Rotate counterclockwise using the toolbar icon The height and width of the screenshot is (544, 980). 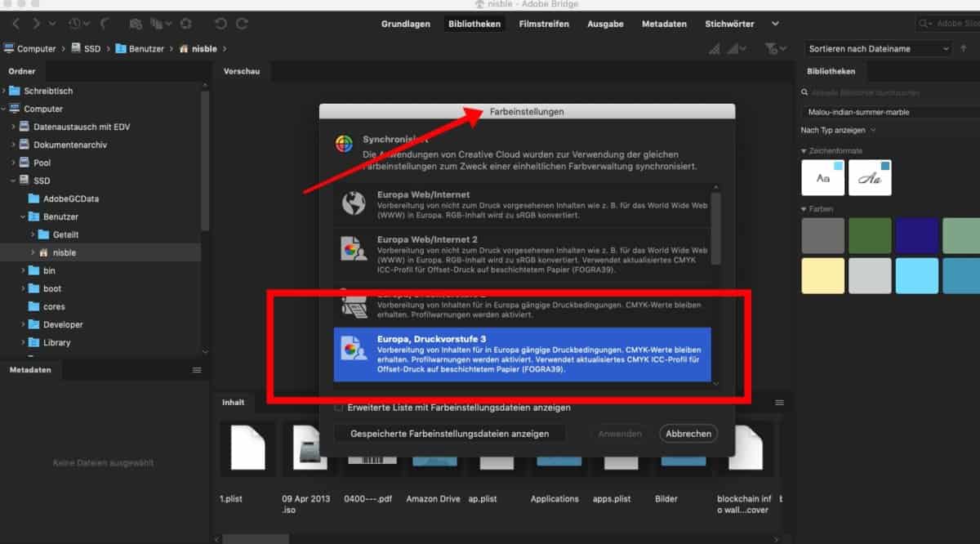[x=220, y=25]
